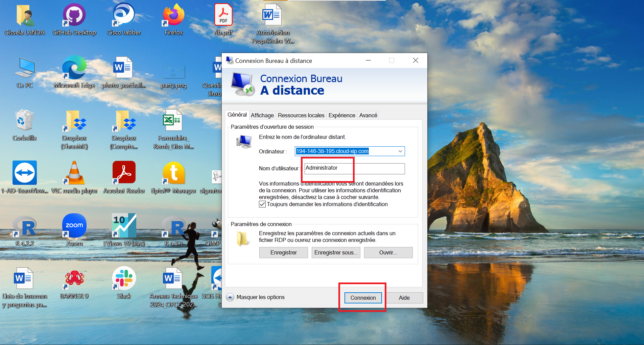Screen dimensions: 644x345
Task: Switch to the Affichage tab
Action: pos(262,116)
